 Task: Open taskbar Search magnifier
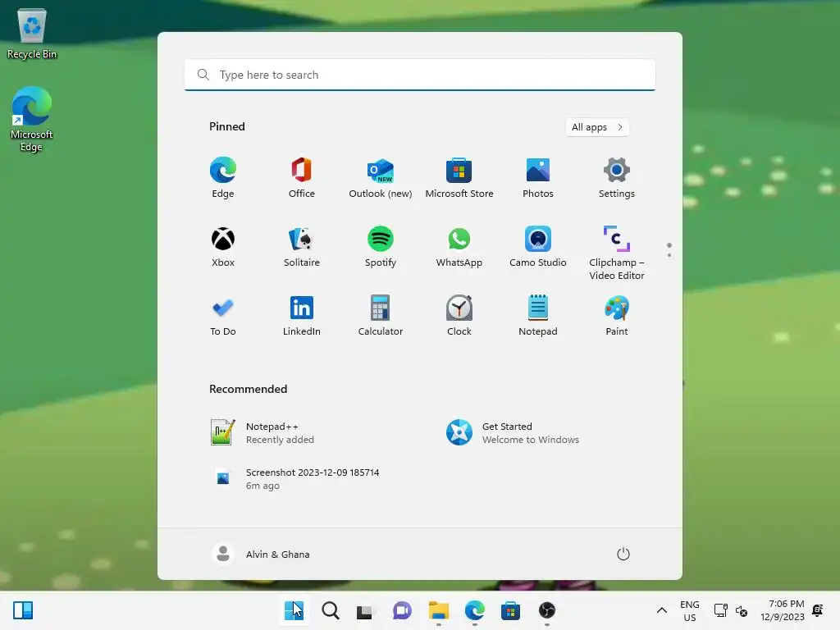tap(330, 610)
